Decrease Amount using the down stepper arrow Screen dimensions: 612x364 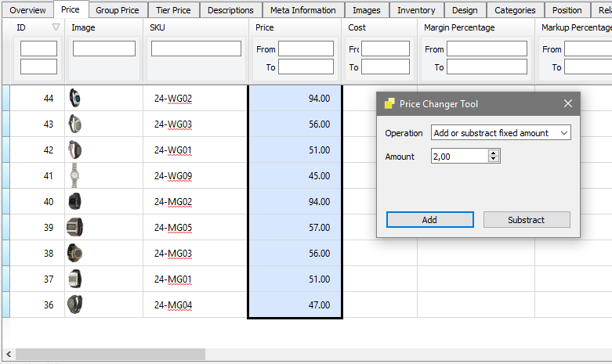pos(494,160)
